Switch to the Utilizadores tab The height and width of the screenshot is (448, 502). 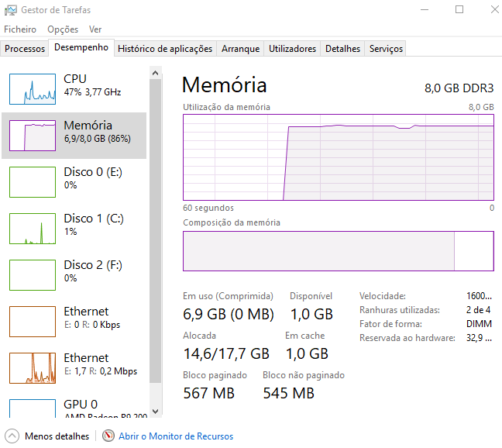click(x=292, y=49)
